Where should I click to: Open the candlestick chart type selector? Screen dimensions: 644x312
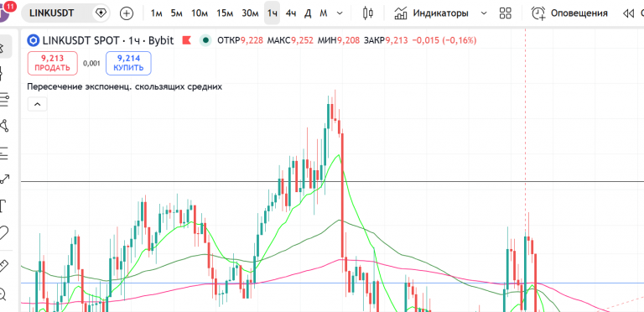click(x=368, y=13)
